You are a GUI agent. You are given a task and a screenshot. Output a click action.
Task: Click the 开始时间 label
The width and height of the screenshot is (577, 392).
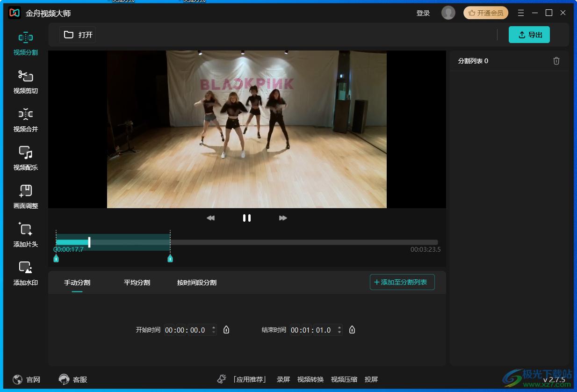pyautogui.click(x=148, y=330)
